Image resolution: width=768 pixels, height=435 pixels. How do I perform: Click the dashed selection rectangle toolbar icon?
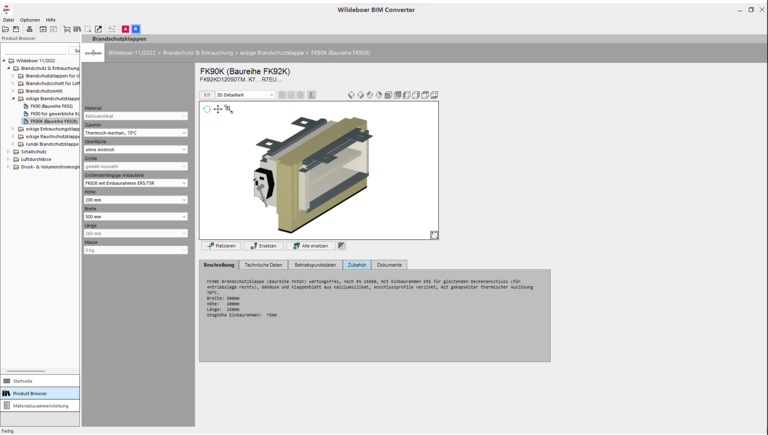pyautogui.click(x=88, y=29)
